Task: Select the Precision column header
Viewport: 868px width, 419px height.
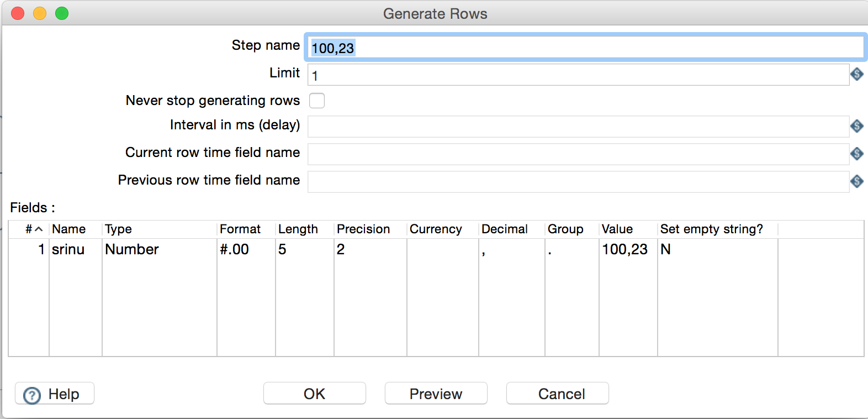Action: pos(371,229)
